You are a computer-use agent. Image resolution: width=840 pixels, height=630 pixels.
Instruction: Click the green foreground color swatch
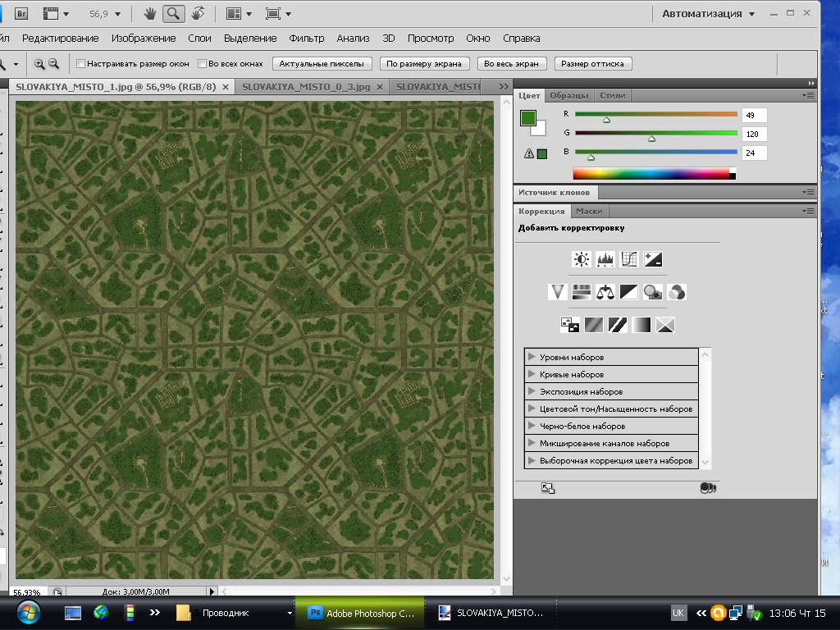pyautogui.click(x=527, y=118)
